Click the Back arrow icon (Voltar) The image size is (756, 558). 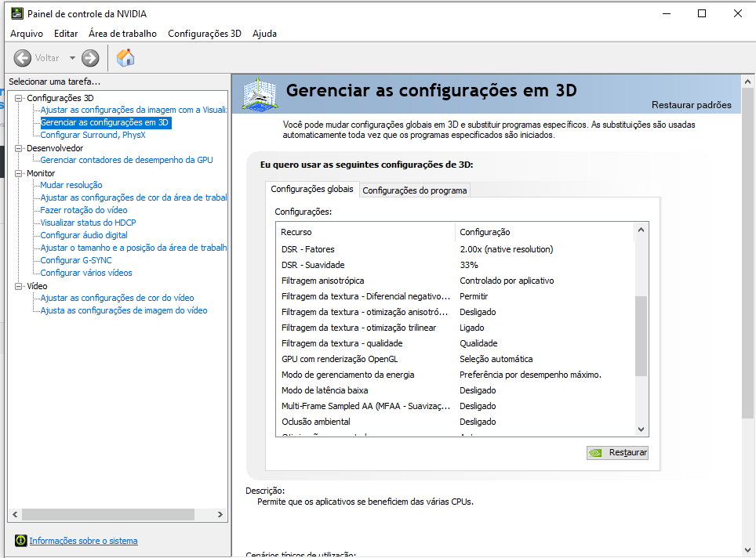(x=23, y=58)
